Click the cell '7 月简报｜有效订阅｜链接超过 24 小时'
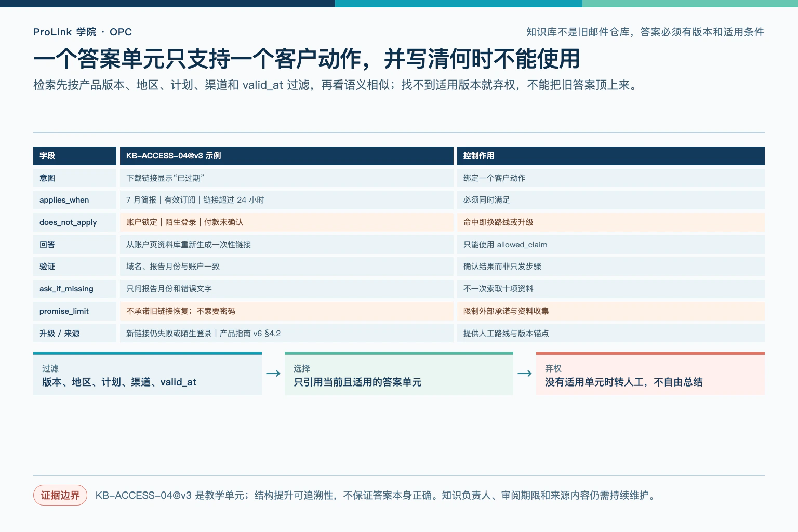This screenshot has height=532, width=798. pos(287,200)
